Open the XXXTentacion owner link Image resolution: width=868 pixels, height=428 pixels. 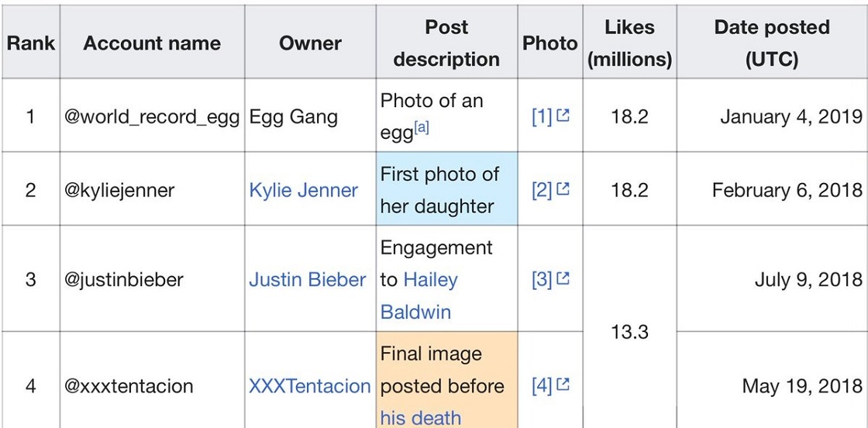point(309,385)
